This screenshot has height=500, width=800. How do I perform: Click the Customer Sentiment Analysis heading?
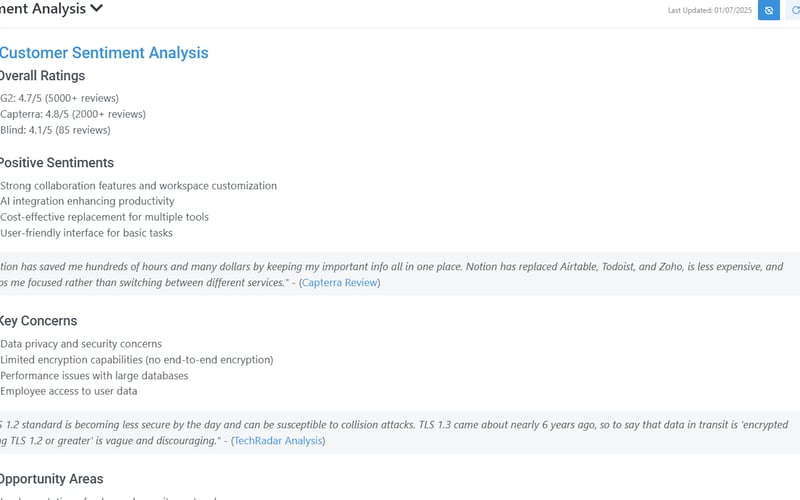(x=104, y=53)
